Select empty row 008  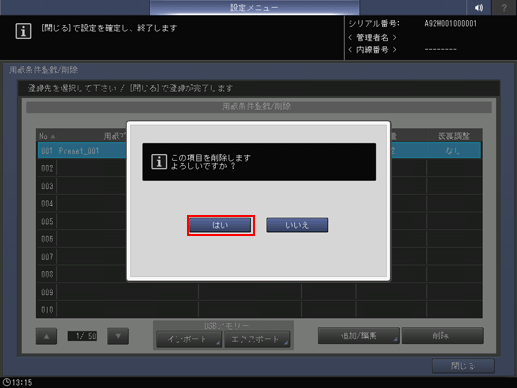pos(259,274)
